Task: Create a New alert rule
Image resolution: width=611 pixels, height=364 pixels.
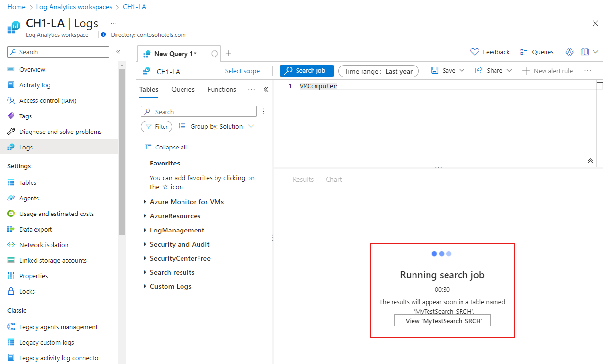Action: pos(547,71)
